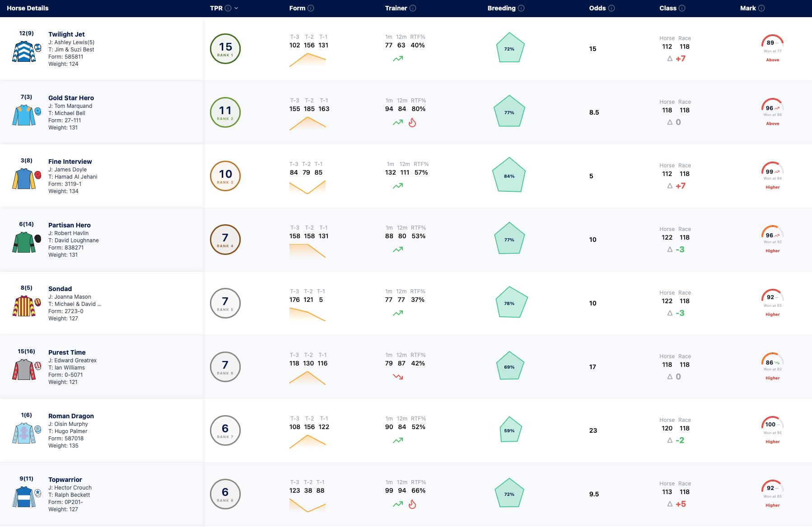Image resolution: width=812 pixels, height=527 pixels.
Task: Click the Form column info icon
Action: [311, 8]
